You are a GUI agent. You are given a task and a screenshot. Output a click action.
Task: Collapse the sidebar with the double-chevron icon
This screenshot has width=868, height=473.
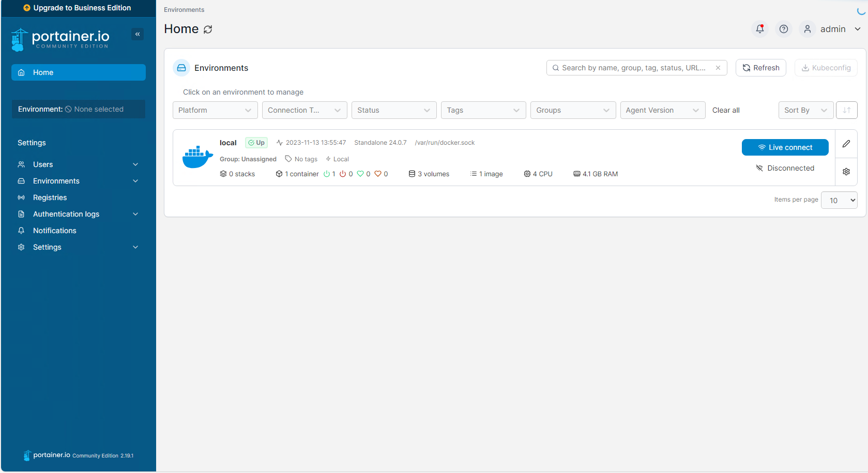point(138,34)
